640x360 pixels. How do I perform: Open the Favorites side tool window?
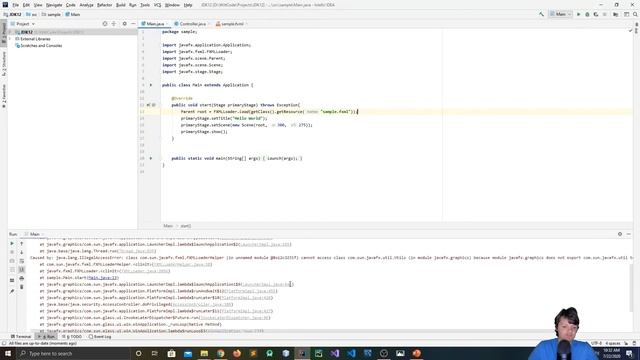coord(4,96)
